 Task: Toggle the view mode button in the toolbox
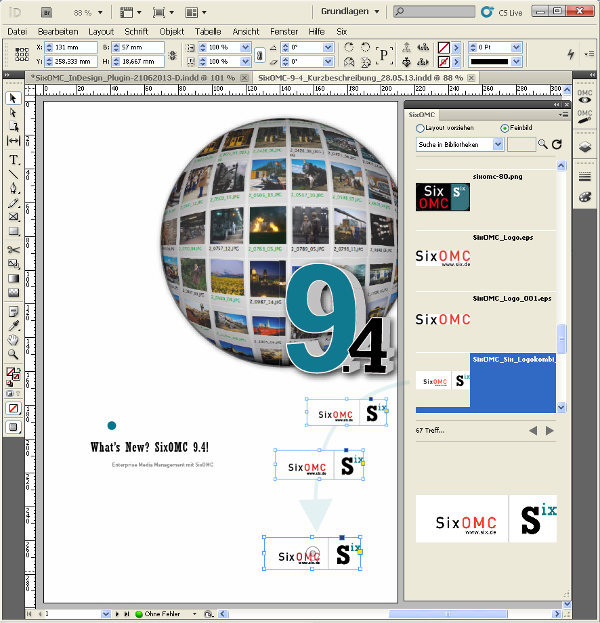(x=13, y=427)
